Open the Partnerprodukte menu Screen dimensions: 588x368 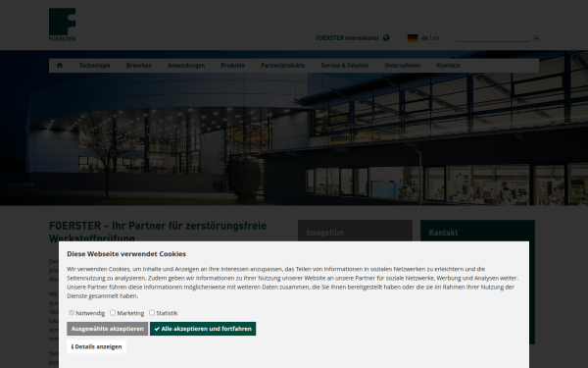pyautogui.click(x=283, y=66)
